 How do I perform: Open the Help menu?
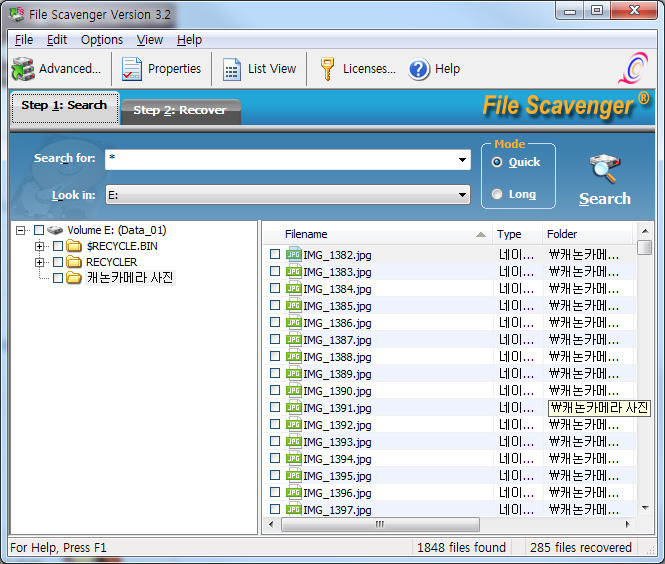[189, 40]
